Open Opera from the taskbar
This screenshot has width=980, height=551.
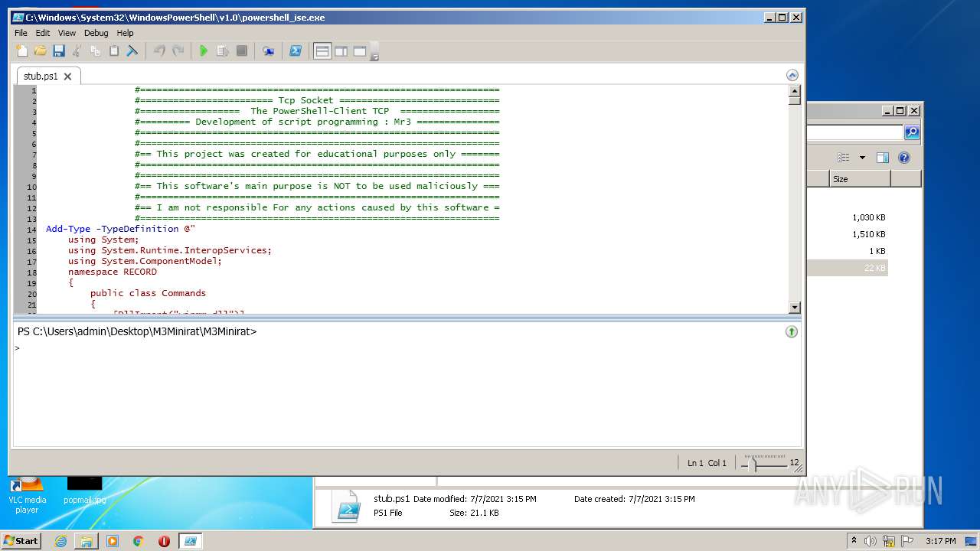pos(164,541)
